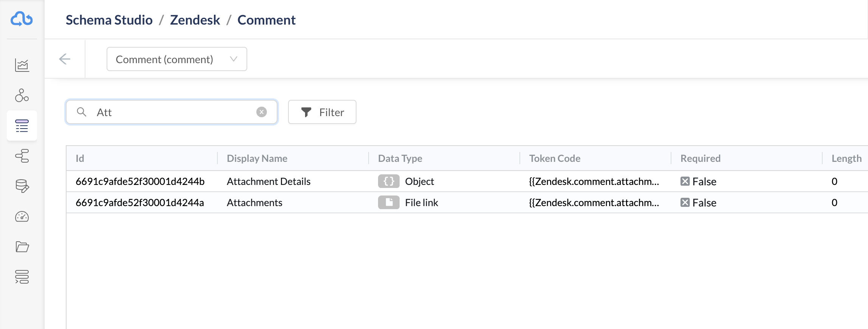868x329 pixels.
Task: Click length 0 in Attachment Details row
Action: [834, 182]
